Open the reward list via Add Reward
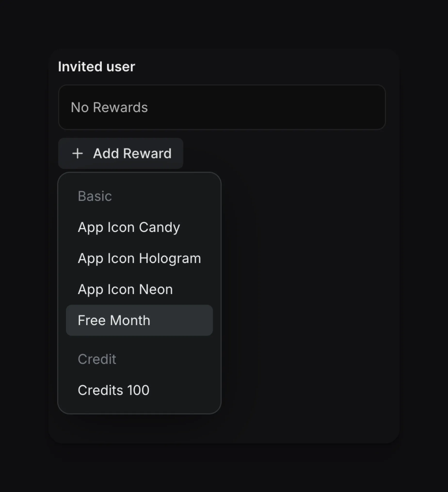The width and height of the screenshot is (448, 492). click(x=120, y=153)
